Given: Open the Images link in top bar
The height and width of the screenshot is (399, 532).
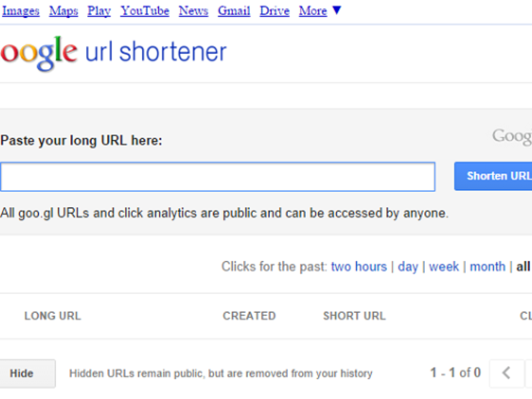Looking at the screenshot, I should [21, 11].
